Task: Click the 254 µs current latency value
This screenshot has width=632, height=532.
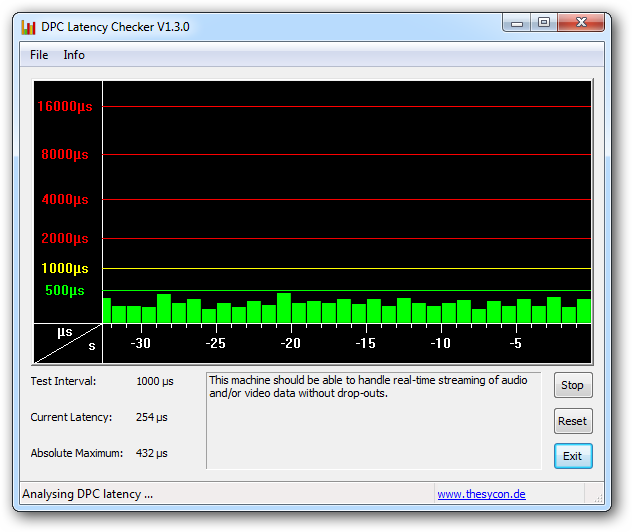Action: pyautogui.click(x=152, y=417)
